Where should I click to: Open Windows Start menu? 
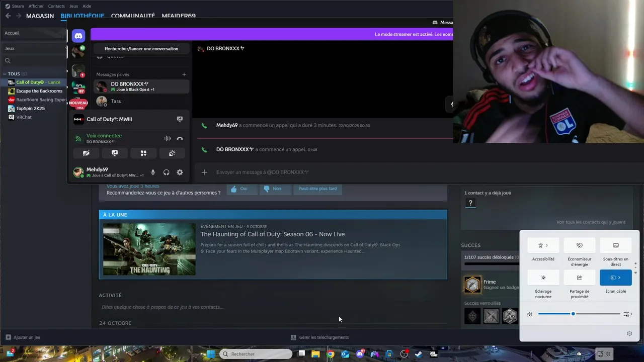211,354
